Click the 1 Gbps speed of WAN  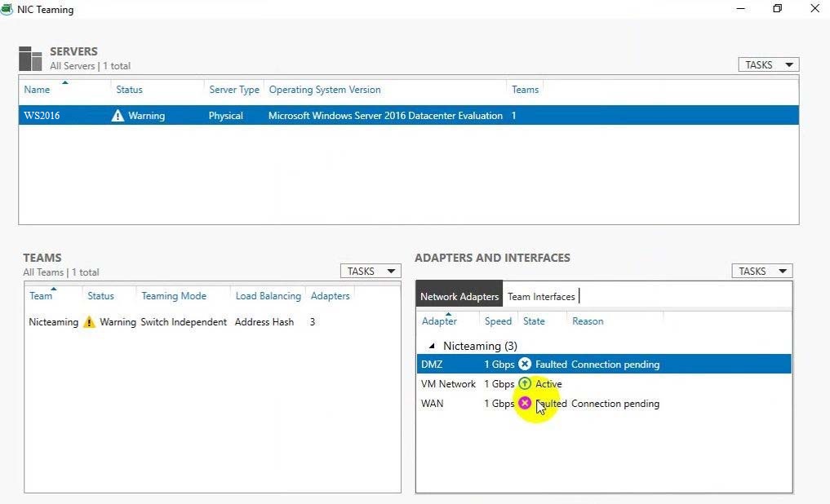click(x=499, y=403)
